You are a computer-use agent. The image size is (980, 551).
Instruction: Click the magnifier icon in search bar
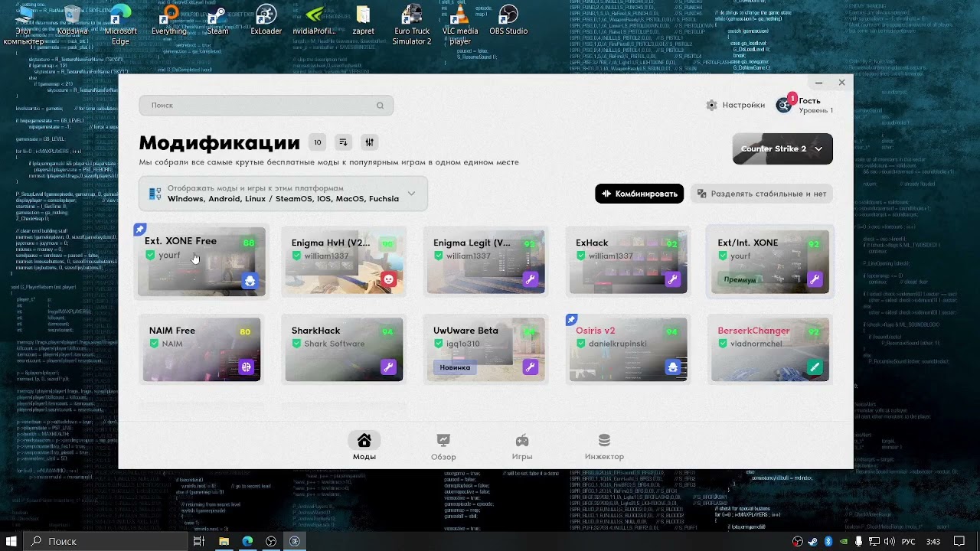pos(380,106)
